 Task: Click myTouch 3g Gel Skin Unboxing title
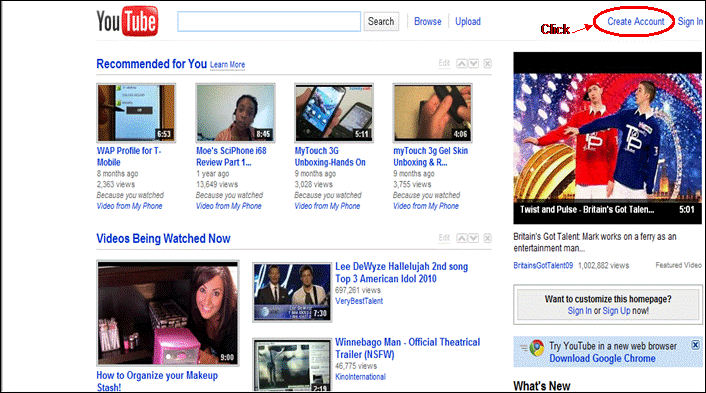(430, 156)
